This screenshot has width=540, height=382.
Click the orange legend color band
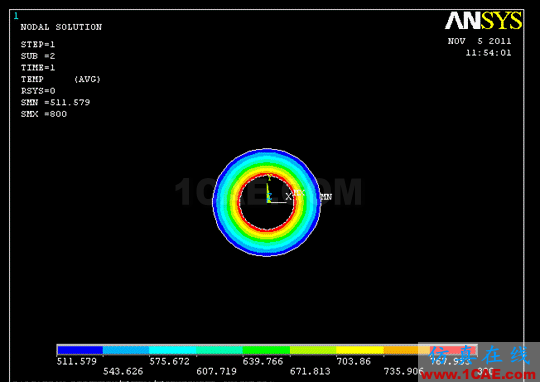point(401,350)
